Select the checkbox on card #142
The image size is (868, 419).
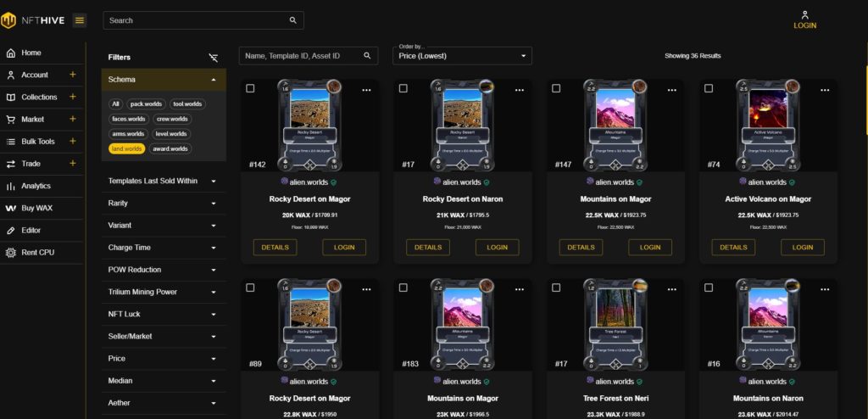click(x=250, y=88)
